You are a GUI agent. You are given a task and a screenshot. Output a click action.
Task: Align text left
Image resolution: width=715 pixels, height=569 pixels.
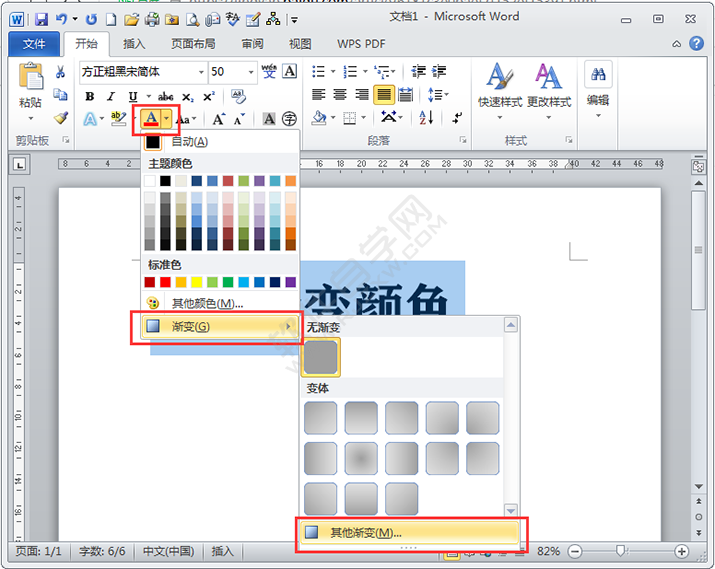tap(318, 95)
